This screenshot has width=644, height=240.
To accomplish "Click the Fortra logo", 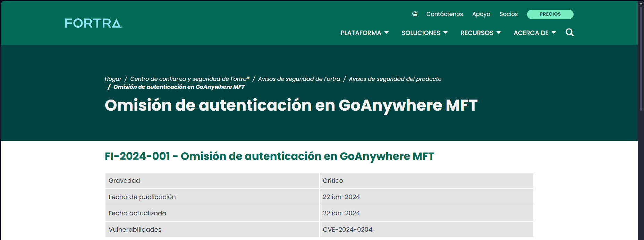I will coord(94,23).
